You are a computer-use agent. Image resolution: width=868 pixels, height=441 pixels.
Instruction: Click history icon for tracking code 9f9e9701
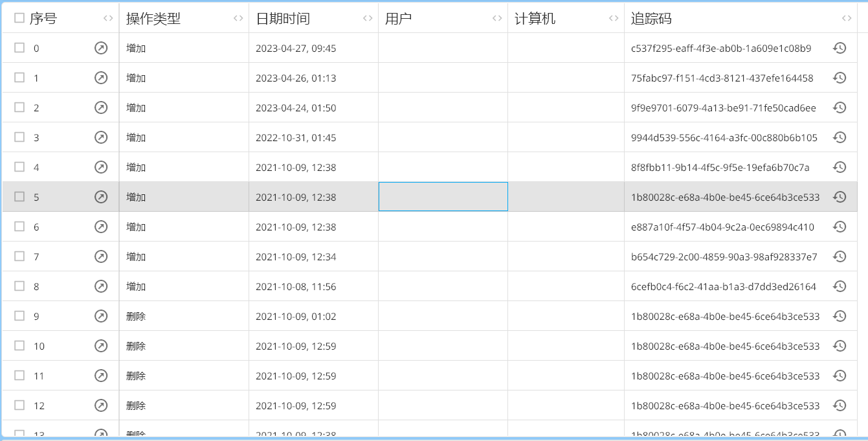[x=840, y=107]
